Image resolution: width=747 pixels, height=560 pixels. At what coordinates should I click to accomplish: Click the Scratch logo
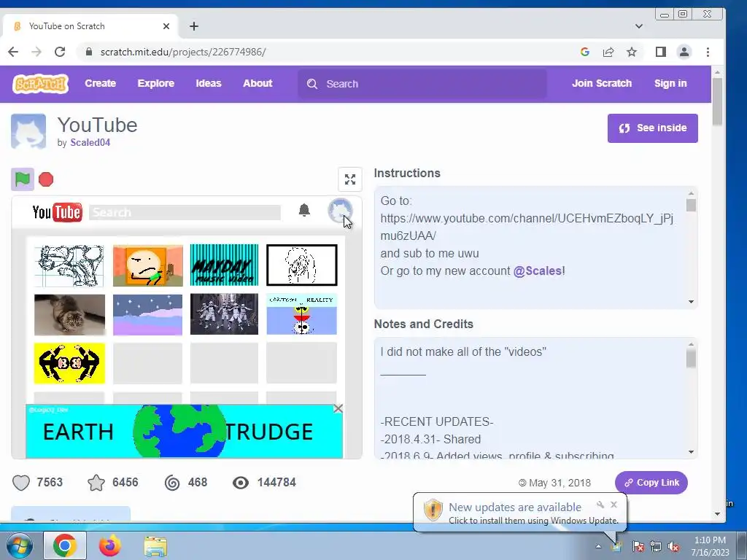coord(41,84)
